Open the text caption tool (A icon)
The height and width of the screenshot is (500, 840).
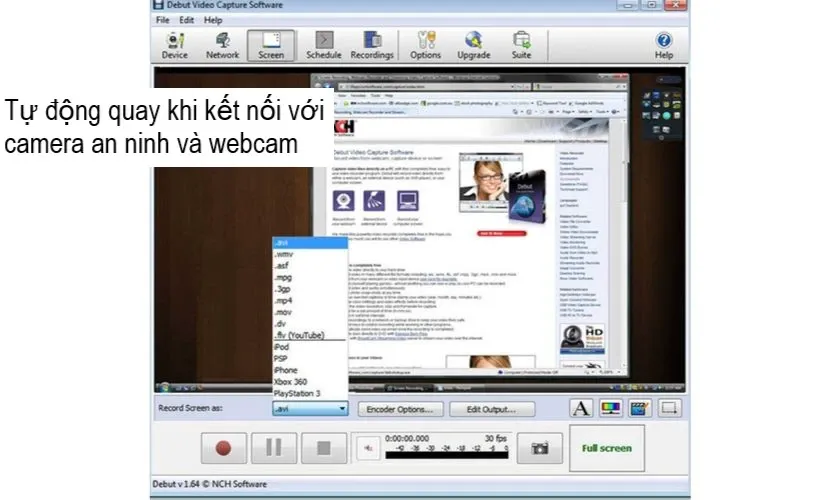pos(581,408)
